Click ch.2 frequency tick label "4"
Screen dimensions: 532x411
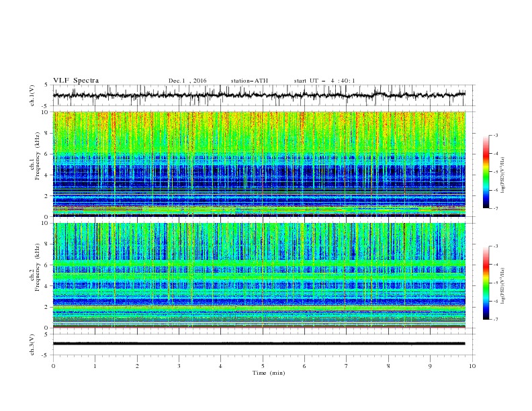[x=46, y=286]
